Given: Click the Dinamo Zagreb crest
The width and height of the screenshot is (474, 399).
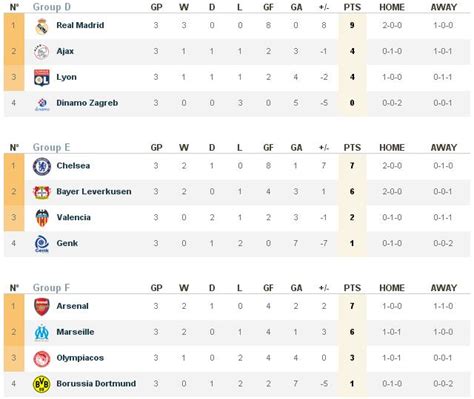Looking at the screenshot, I should coord(42,104).
